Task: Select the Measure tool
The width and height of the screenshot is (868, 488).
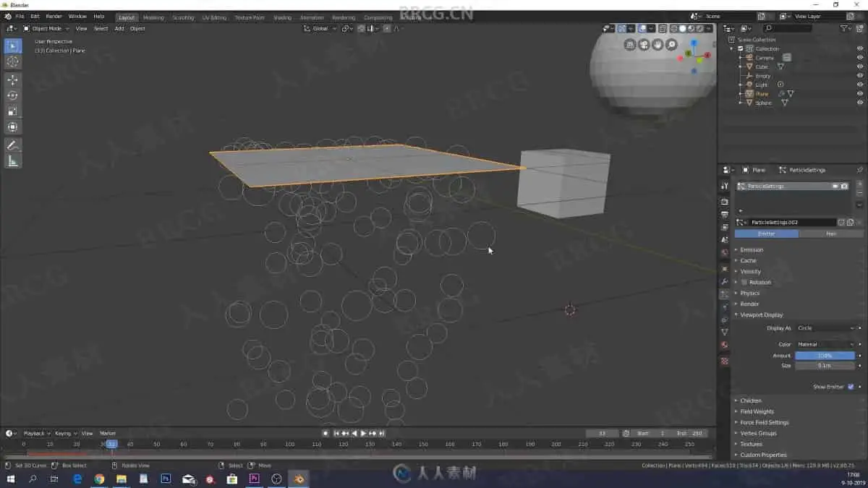Action: 12,161
